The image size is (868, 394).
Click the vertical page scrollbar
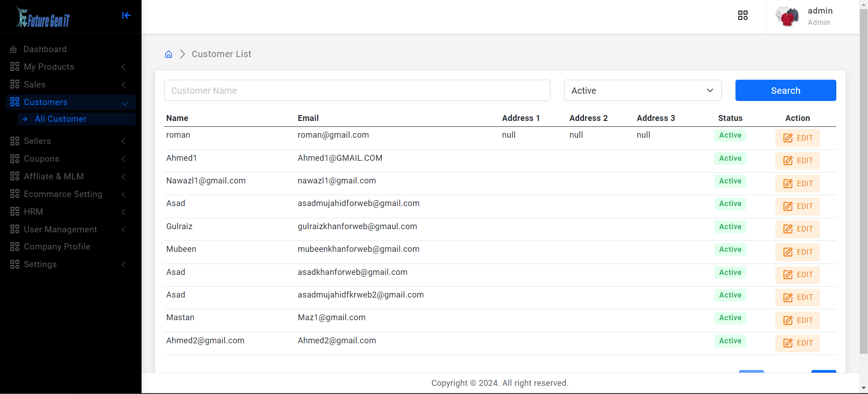click(x=863, y=181)
